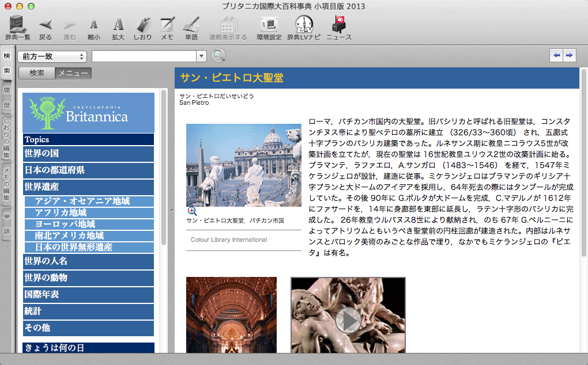Open the 前方一致 match-type dropdown
The image size is (588, 365).
click(x=52, y=56)
